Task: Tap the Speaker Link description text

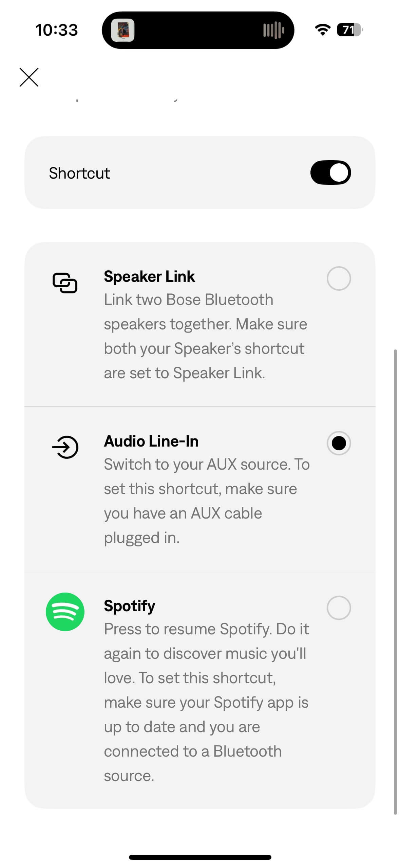Action: pyautogui.click(x=205, y=336)
